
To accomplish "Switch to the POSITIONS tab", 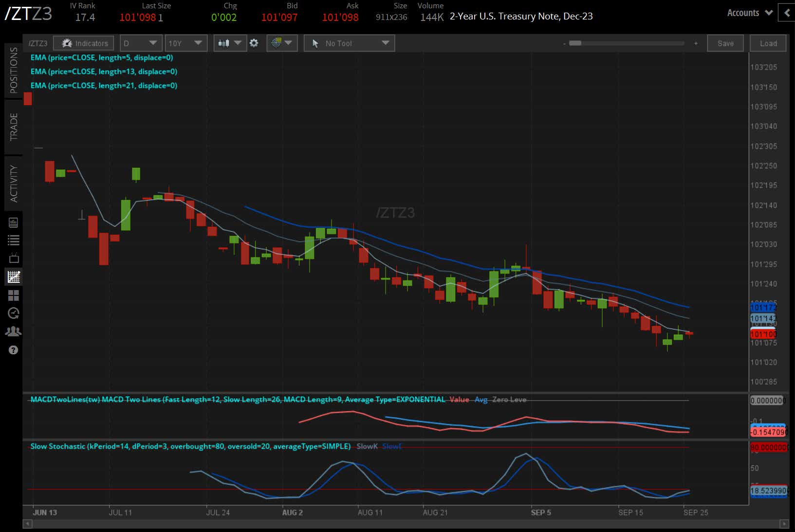I will coord(14,70).
